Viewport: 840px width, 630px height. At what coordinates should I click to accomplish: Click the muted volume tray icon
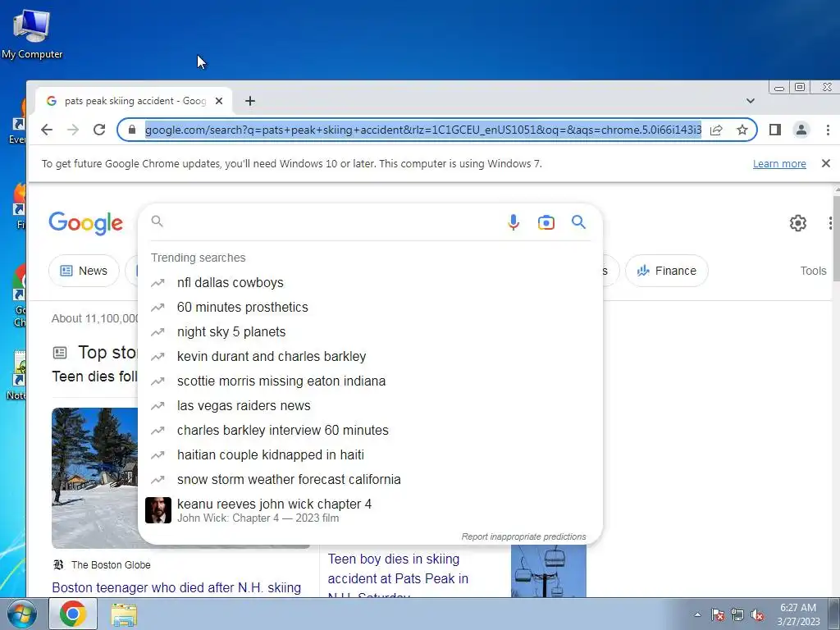point(757,614)
